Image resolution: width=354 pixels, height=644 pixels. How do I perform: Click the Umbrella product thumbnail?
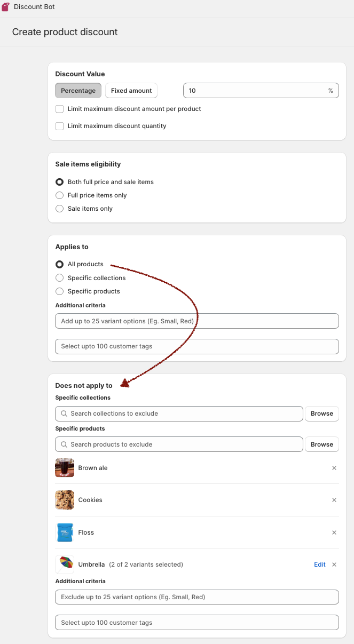tap(65, 565)
